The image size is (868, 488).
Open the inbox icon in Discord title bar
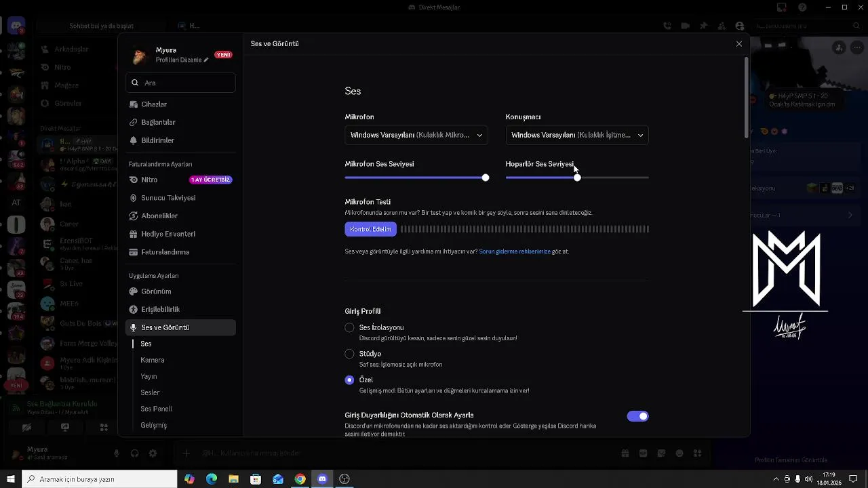782,7
